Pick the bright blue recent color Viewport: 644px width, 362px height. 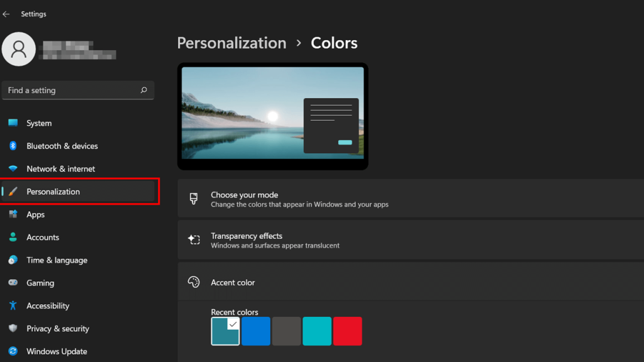(x=256, y=331)
